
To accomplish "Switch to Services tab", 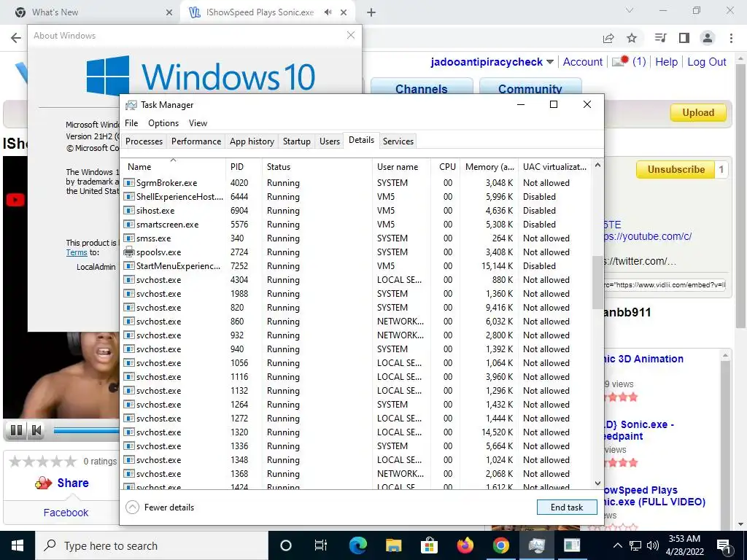I will (398, 141).
